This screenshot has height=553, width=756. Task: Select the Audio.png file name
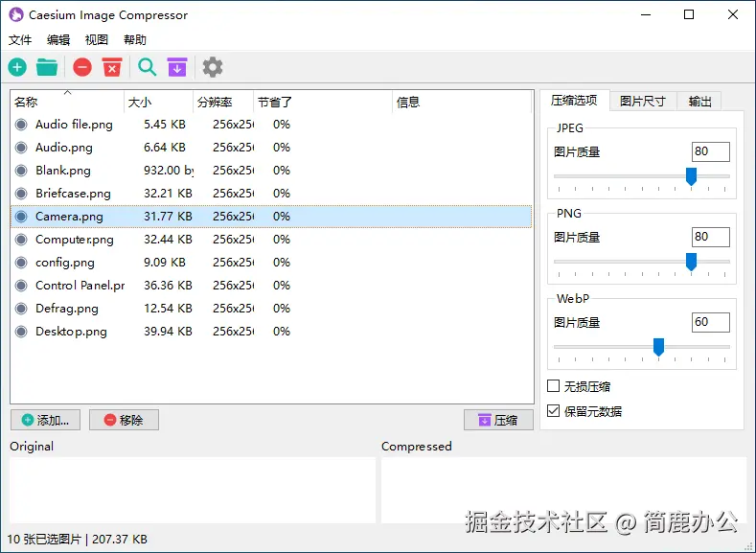(64, 148)
